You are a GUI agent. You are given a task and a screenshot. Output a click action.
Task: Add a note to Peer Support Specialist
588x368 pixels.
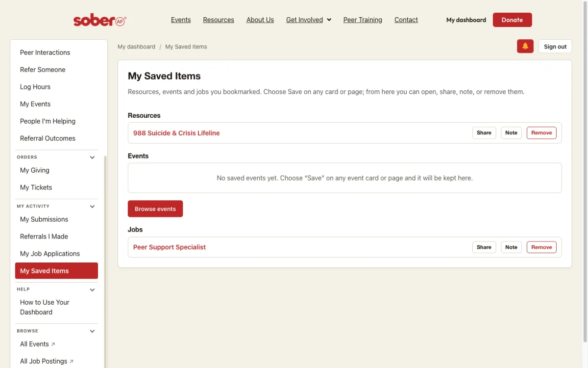pyautogui.click(x=511, y=247)
